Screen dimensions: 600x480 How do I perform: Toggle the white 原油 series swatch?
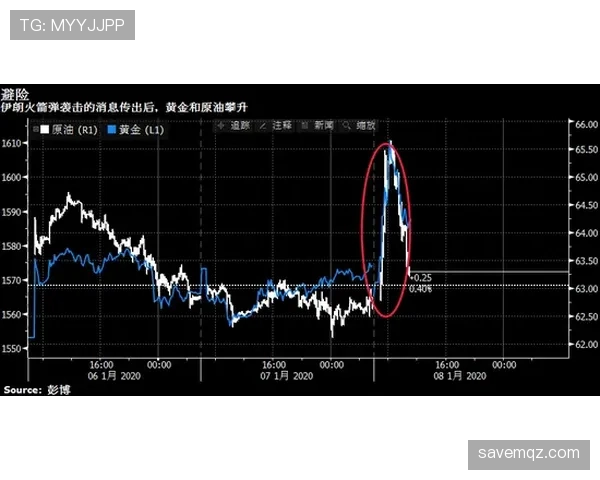45,129
